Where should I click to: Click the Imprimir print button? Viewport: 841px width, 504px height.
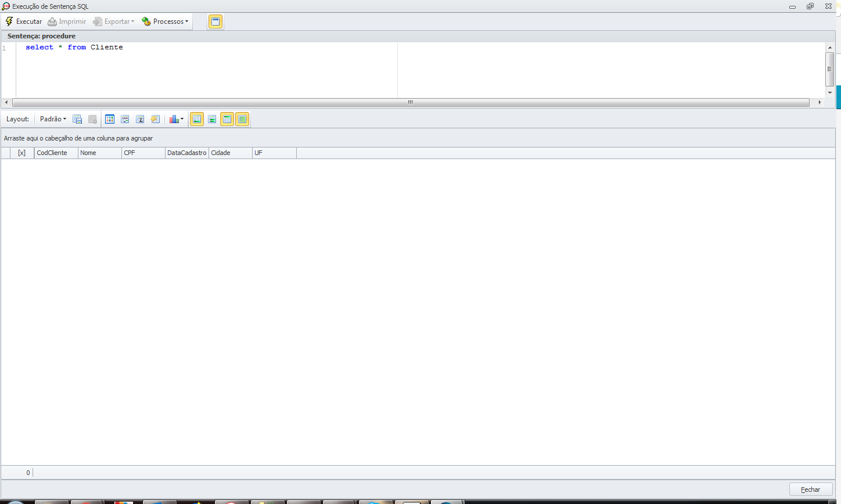pyautogui.click(x=67, y=21)
